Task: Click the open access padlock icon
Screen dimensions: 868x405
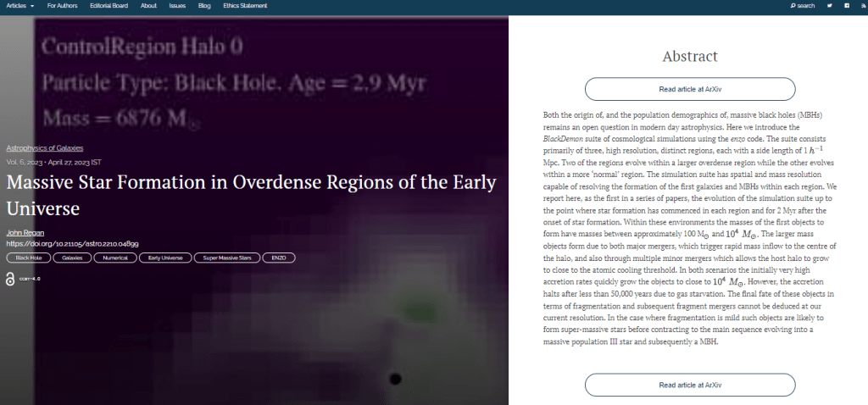Action: (10, 279)
